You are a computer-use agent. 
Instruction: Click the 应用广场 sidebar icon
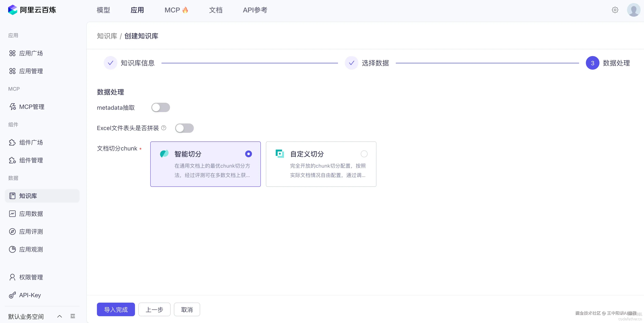pos(12,53)
